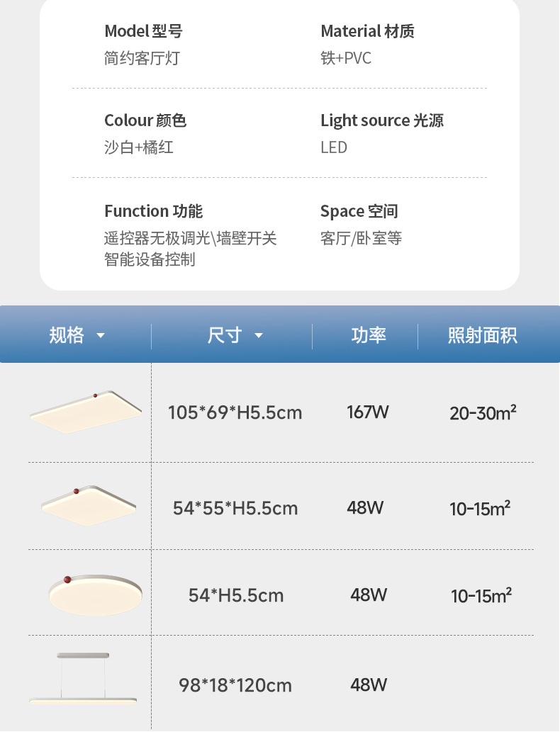The height and width of the screenshot is (754, 560).
Task: Select the hanging pendant lamp image
Action: coord(83,679)
